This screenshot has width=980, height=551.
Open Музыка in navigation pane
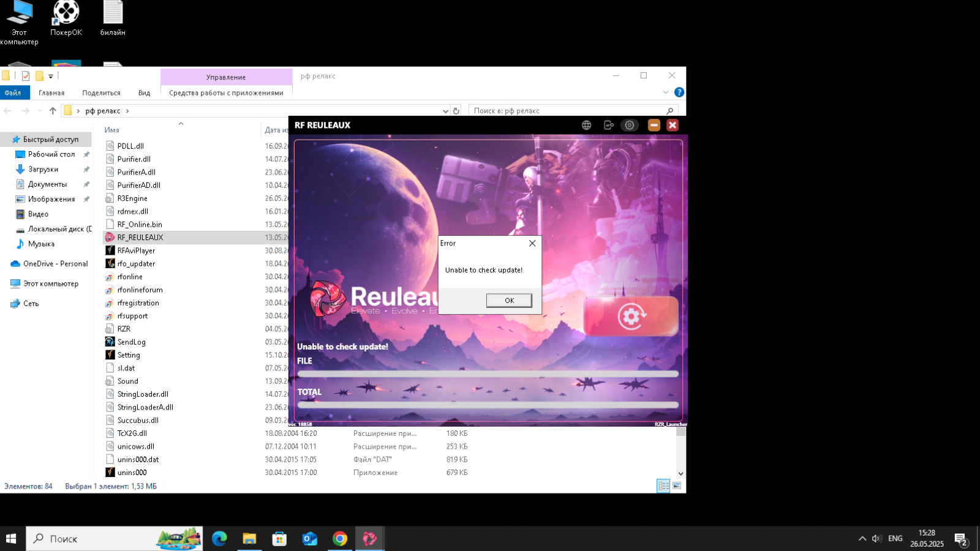tap(41, 244)
